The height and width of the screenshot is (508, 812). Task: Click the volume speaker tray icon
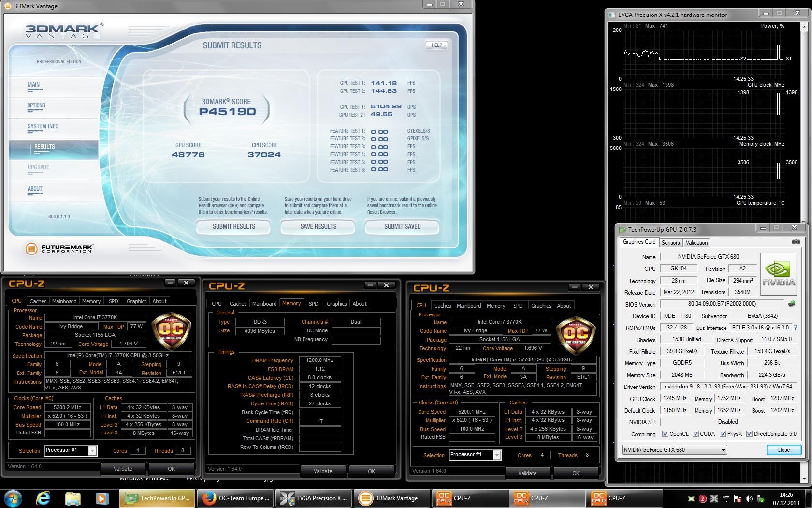(x=749, y=499)
